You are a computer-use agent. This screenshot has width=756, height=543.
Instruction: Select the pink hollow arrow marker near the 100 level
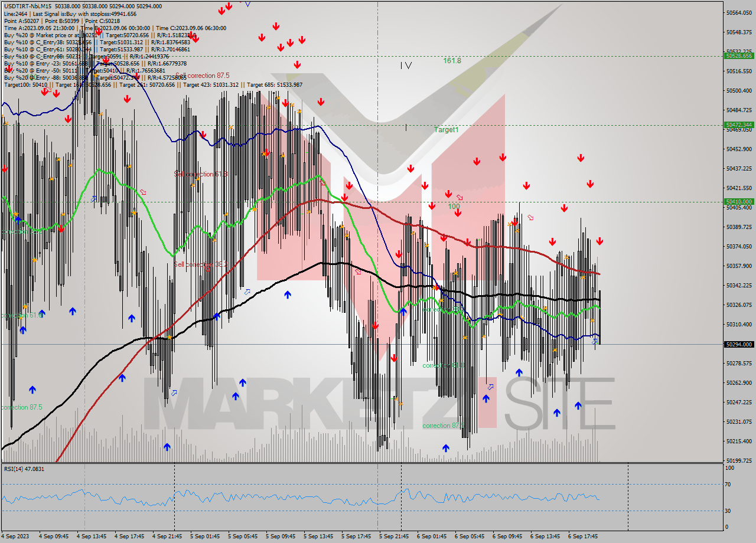click(460, 197)
